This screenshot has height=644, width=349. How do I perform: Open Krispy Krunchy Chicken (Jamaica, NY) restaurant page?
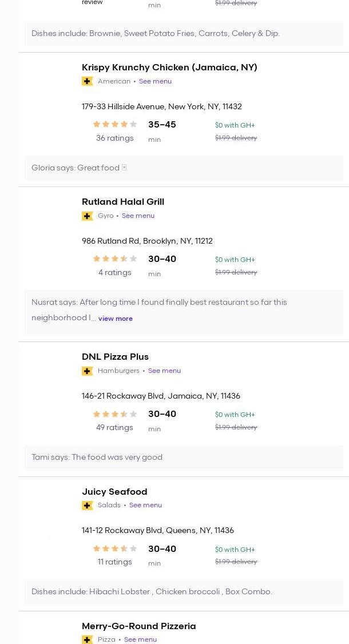169,67
